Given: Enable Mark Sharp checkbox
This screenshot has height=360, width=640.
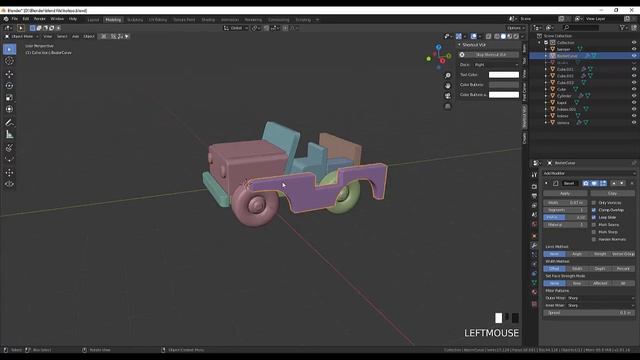Looking at the screenshot, I should click(594, 232).
